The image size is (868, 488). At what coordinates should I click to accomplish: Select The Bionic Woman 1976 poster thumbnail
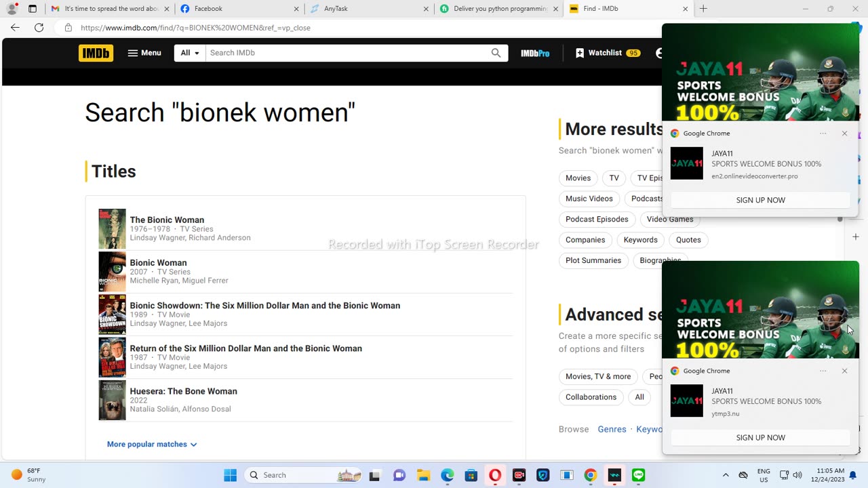(x=113, y=228)
